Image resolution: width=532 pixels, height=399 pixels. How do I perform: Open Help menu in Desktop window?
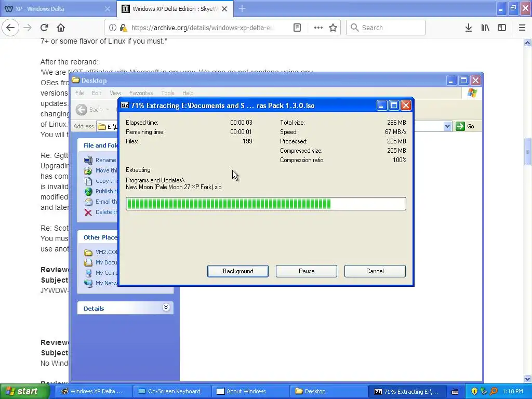[188, 93]
